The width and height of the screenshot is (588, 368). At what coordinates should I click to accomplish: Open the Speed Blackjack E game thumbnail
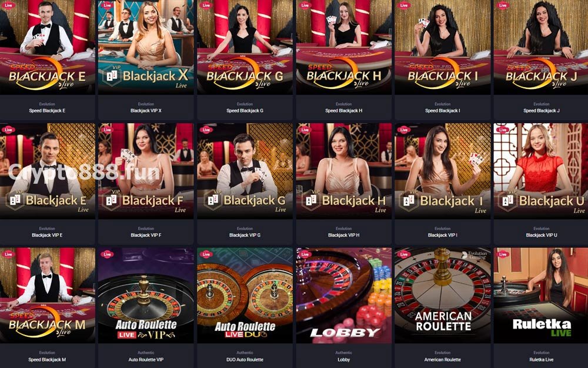click(x=47, y=47)
